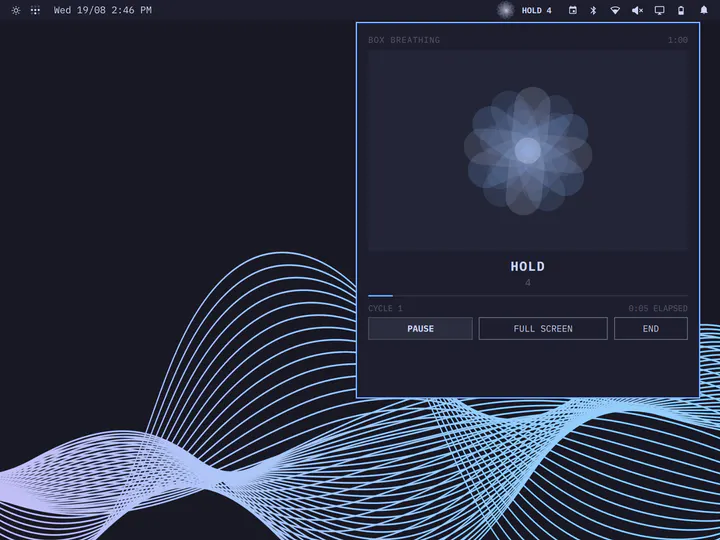Open the calendar icon in system tray
Image resolution: width=720 pixels, height=540 pixels.
573,10
